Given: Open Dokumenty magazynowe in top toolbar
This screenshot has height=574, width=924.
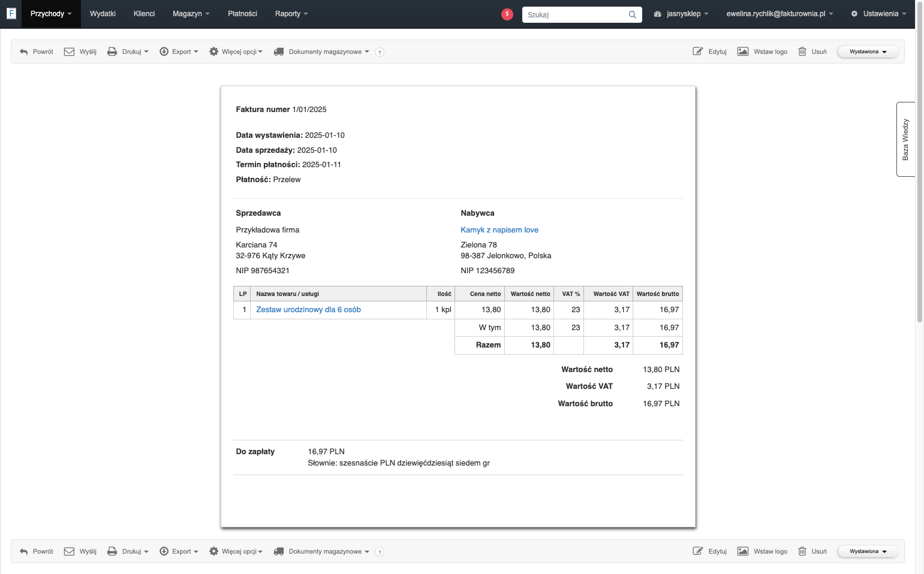Looking at the screenshot, I should [x=321, y=52].
